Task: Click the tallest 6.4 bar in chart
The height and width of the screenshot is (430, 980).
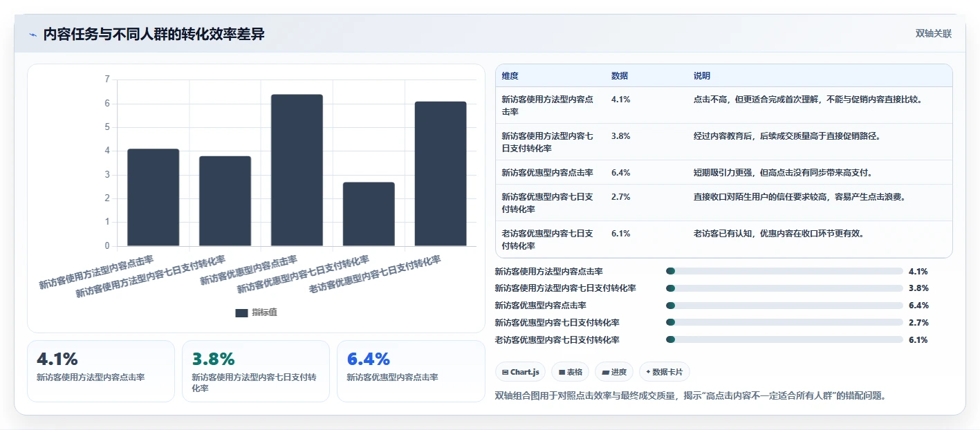Action: pyautogui.click(x=297, y=170)
